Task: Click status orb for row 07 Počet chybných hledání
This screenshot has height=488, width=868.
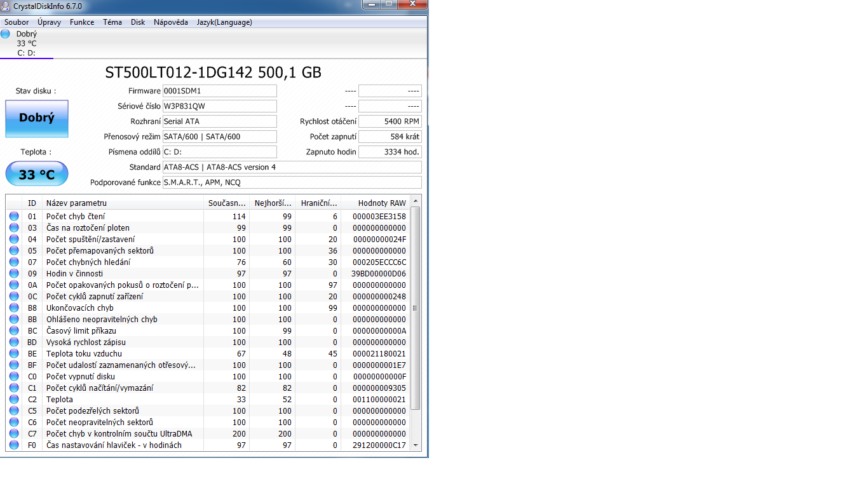Action: tap(14, 262)
